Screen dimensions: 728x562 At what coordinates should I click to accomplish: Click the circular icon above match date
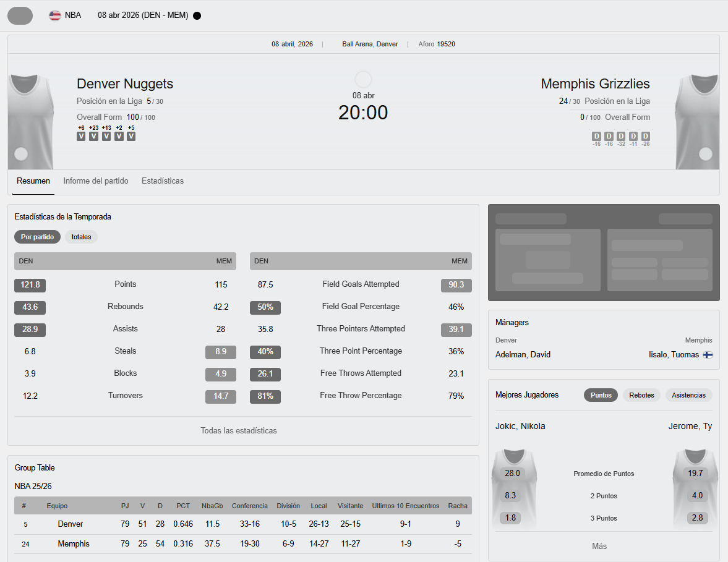363,80
